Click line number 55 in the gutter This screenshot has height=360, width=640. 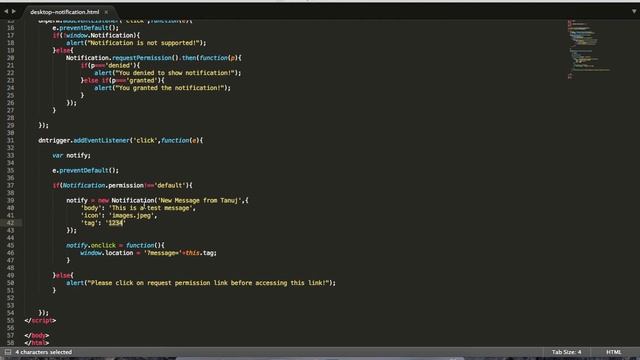(10, 320)
